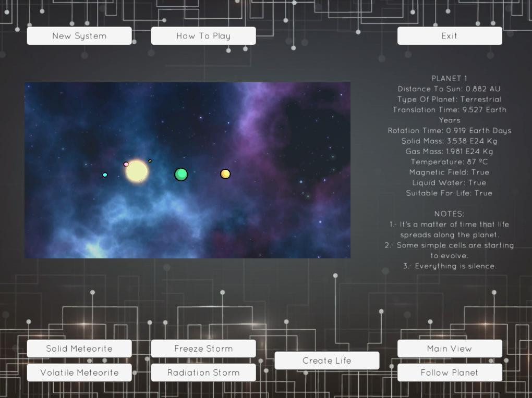Image resolution: width=532 pixels, height=398 pixels.
Task: Select the yellow-orange planet
Action: point(225,174)
